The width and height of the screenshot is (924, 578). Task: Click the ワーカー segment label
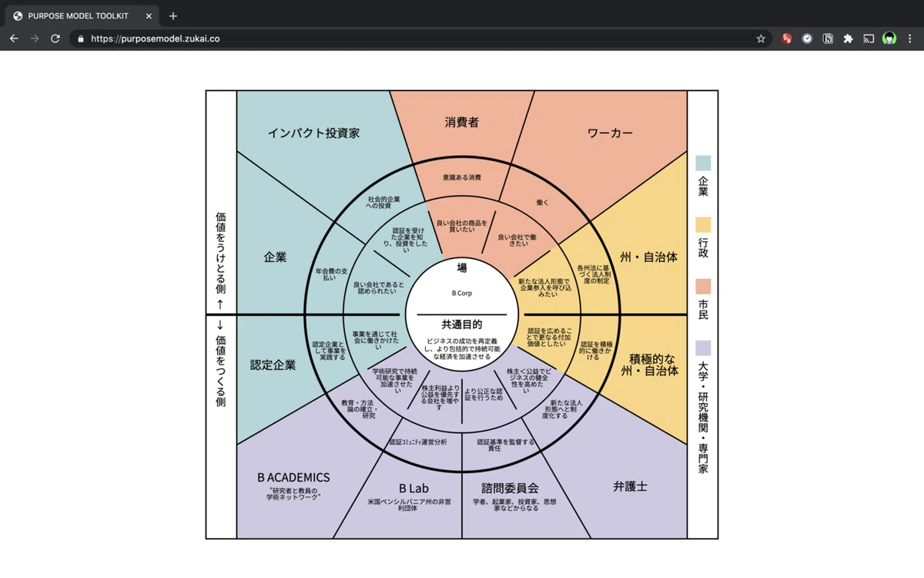610,133
